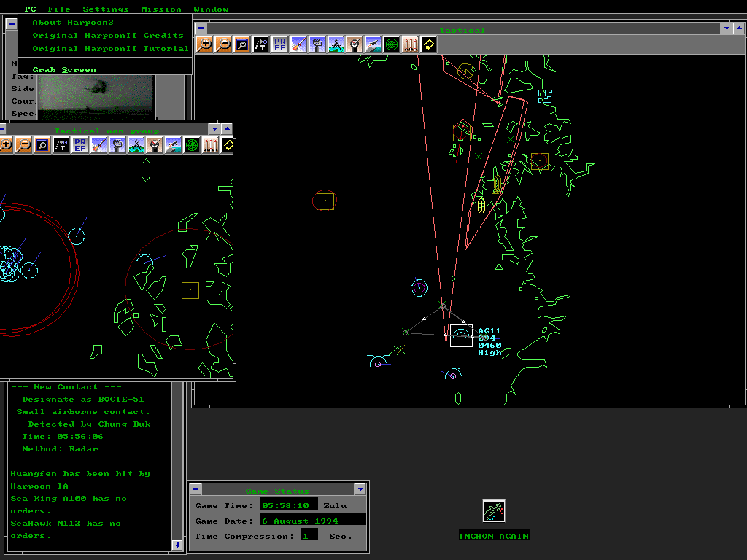Choose About Harpoon3 menu entry
This screenshot has height=560, width=747.
(x=73, y=23)
